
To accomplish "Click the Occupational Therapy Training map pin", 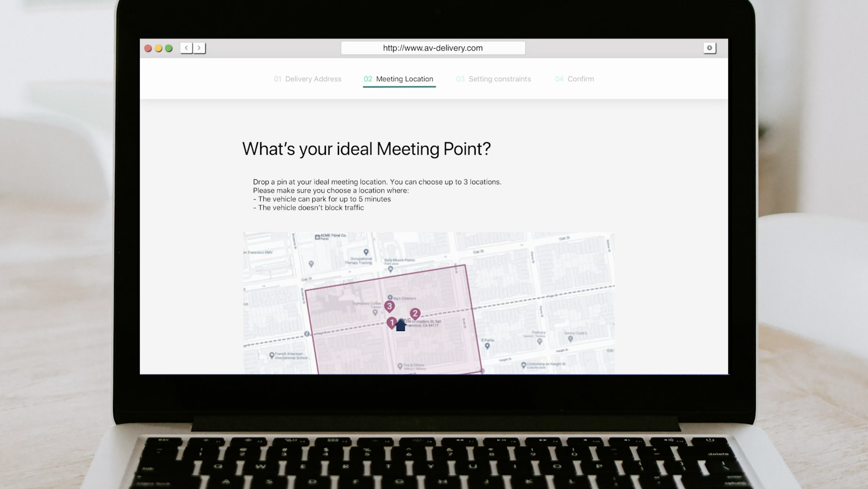I will click(365, 251).
